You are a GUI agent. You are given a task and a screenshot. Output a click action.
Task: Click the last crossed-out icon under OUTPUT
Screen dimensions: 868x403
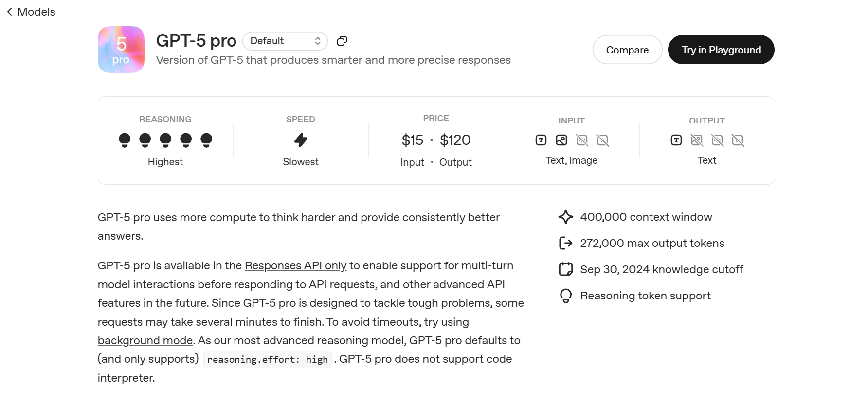(738, 140)
